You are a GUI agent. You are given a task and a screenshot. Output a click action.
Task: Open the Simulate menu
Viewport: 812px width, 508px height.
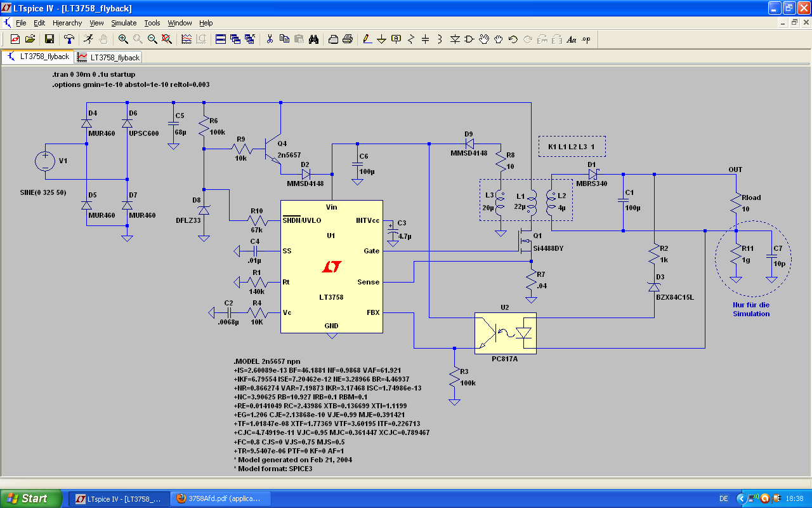click(124, 23)
